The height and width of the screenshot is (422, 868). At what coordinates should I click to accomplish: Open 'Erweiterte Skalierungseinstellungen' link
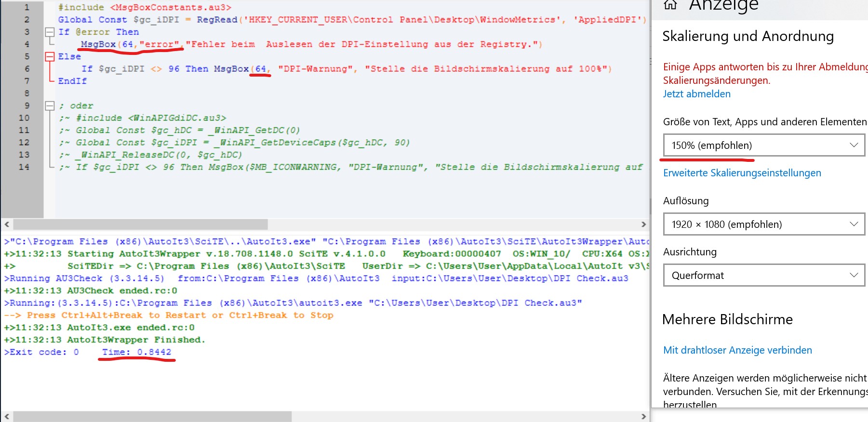tap(742, 173)
